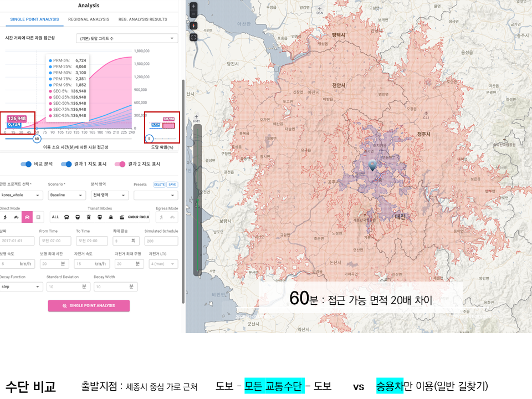
Task: Zoom out on the map
Action: (x=193, y=14)
